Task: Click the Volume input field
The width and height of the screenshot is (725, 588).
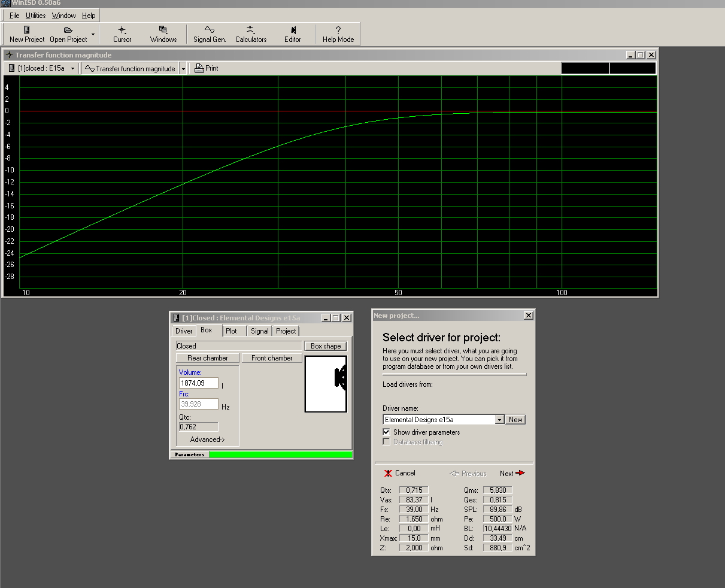Action: click(198, 383)
